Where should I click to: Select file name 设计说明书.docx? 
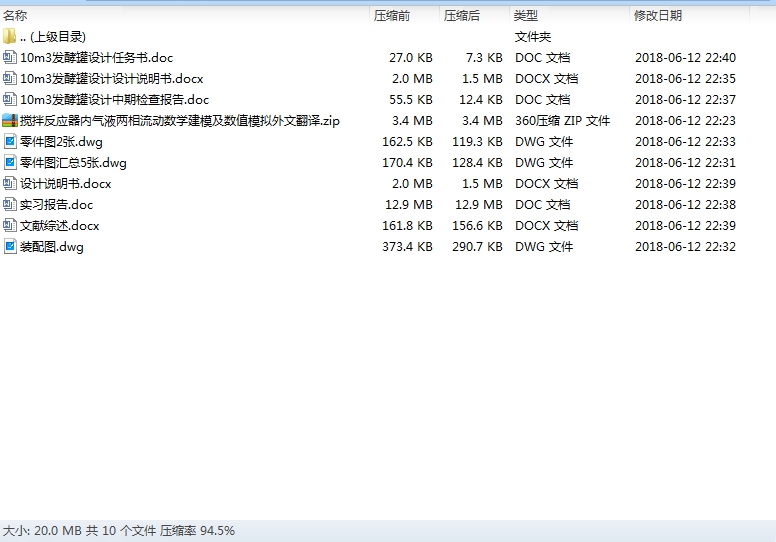pyautogui.click(x=65, y=184)
